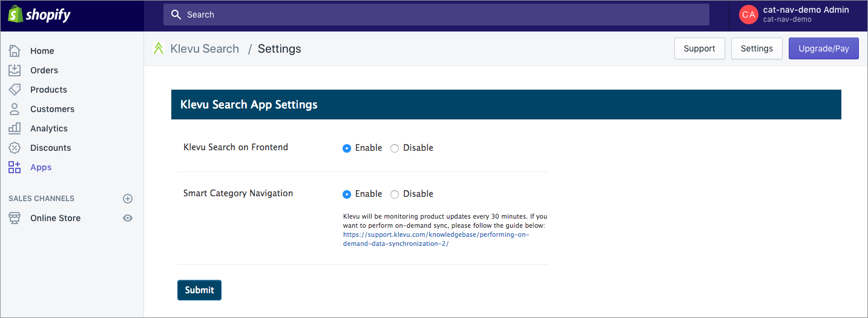Open the Upgrade/Pay button
Image resolution: width=868 pixels, height=318 pixels.
coord(823,48)
